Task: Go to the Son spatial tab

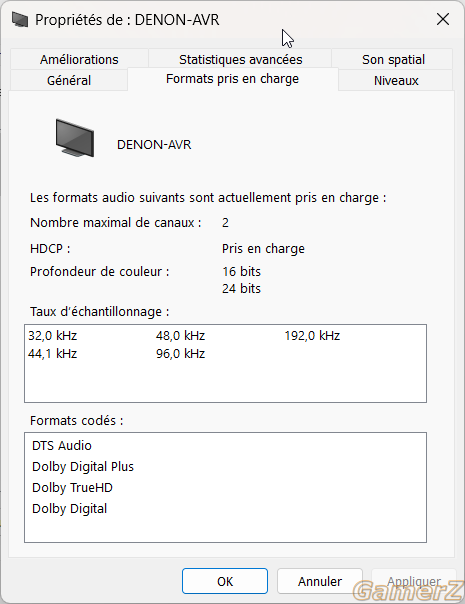Action: point(393,59)
